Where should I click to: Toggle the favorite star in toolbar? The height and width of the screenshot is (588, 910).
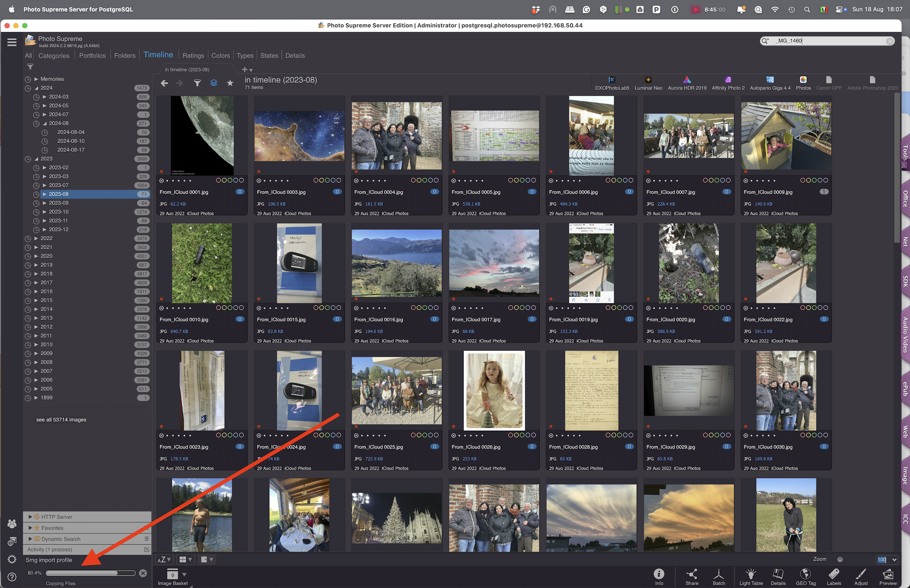click(x=230, y=83)
